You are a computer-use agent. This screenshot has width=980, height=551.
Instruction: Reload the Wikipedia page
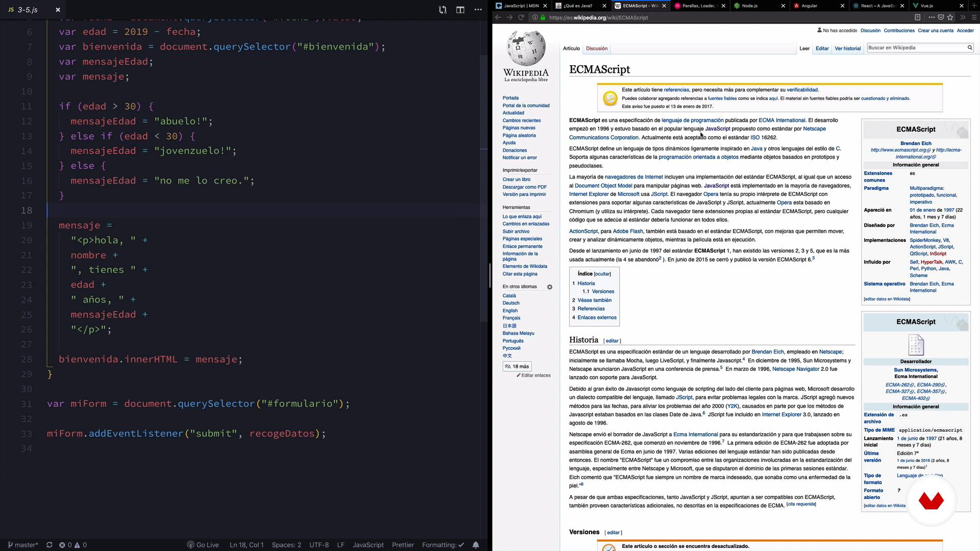521,17
